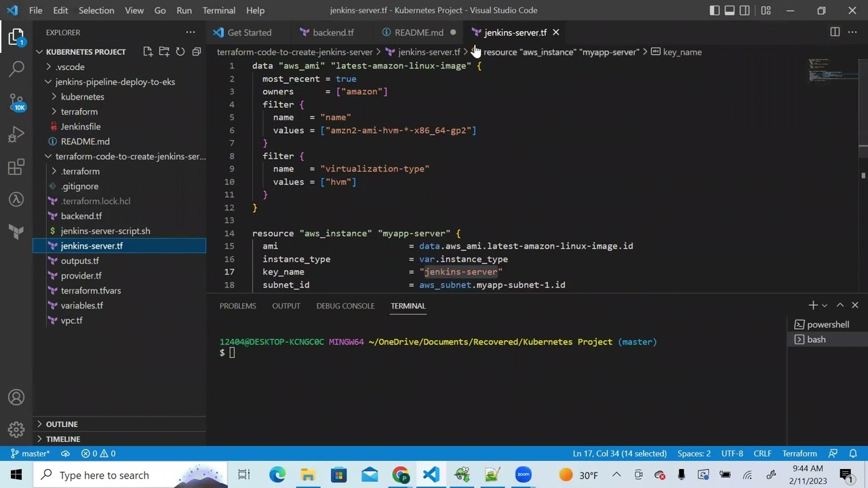Go to line via Ln 17, Col 34
The image size is (868, 488).
620,453
